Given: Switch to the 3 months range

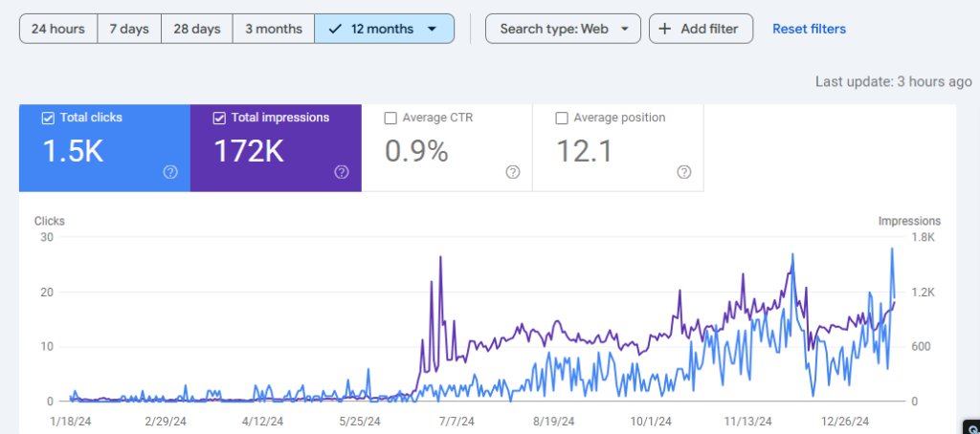Looking at the screenshot, I should coord(274,29).
